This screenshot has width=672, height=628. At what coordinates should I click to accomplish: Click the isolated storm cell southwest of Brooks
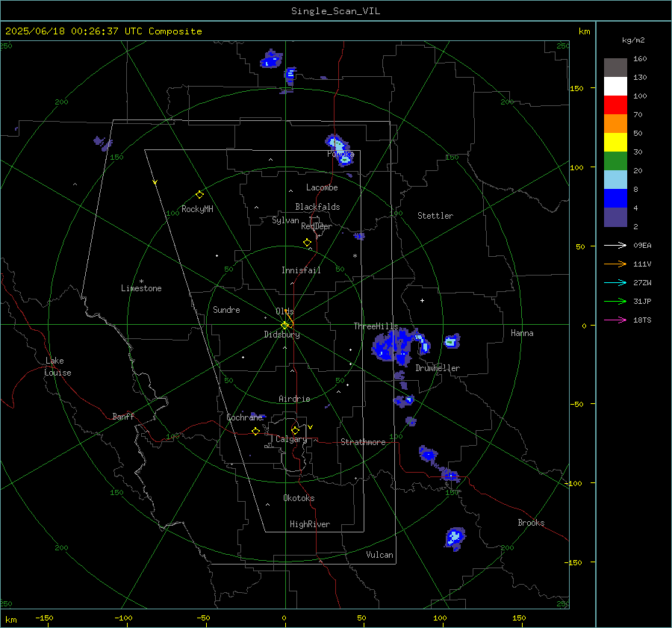tap(455, 538)
